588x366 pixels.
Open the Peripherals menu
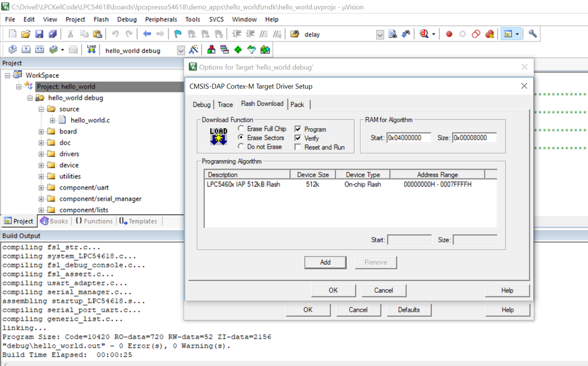click(161, 19)
